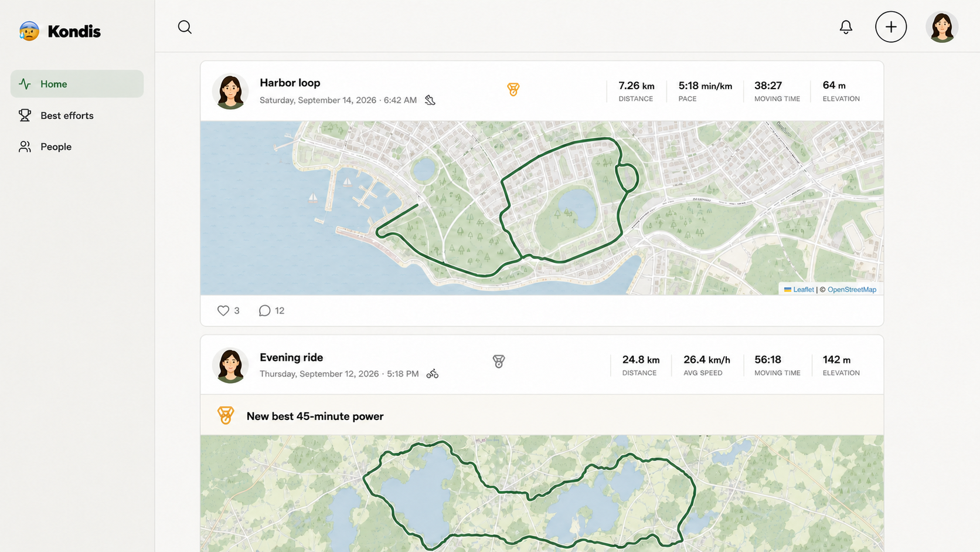Click the Saturday, September 14, 2026 date
The width and height of the screenshot is (980, 552).
[318, 100]
